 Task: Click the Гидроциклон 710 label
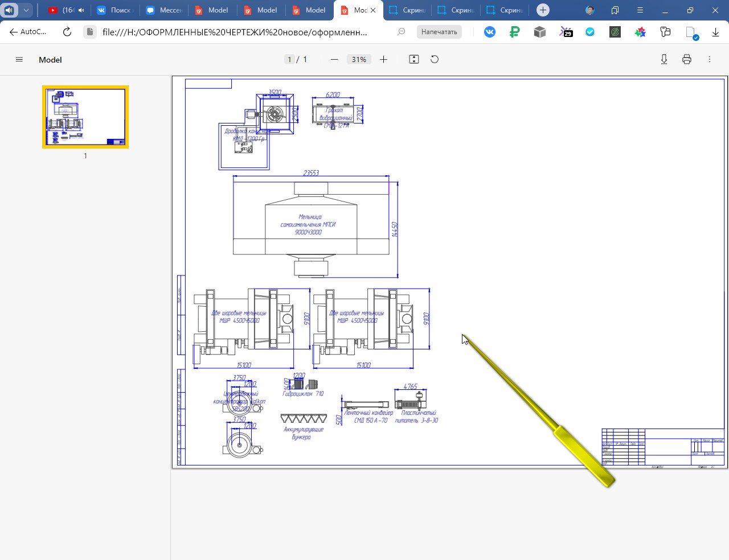click(x=303, y=394)
